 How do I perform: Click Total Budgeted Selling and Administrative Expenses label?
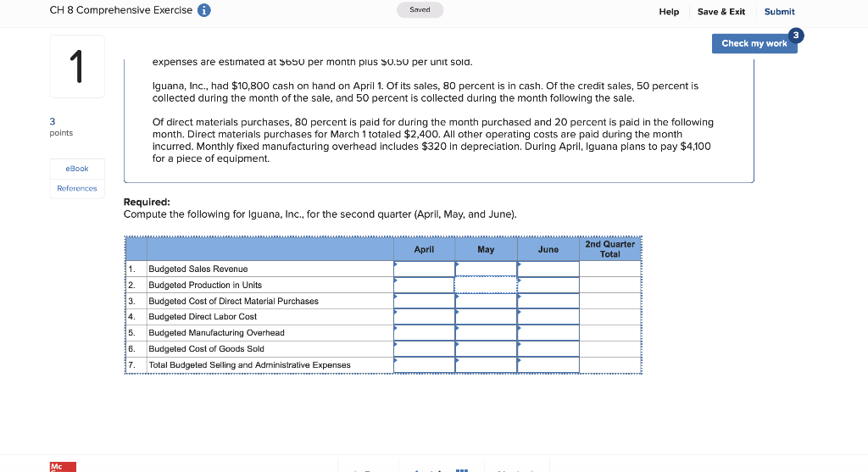[250, 365]
